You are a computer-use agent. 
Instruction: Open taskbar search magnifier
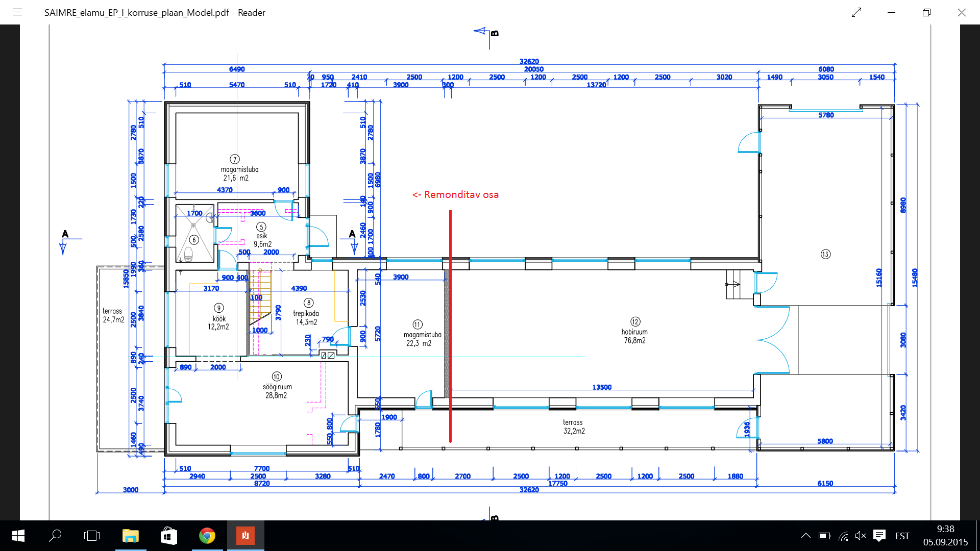(55, 536)
